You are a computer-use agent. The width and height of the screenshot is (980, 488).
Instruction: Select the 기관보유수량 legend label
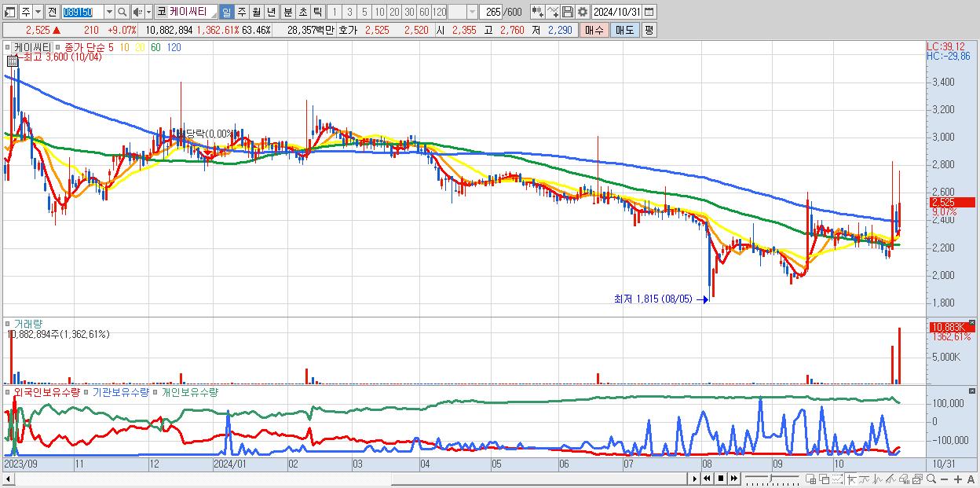point(120,391)
